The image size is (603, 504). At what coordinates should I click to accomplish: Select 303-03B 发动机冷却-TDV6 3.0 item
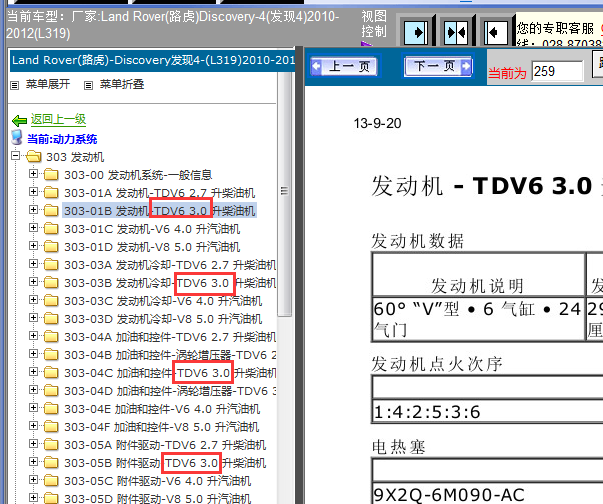(x=170, y=283)
